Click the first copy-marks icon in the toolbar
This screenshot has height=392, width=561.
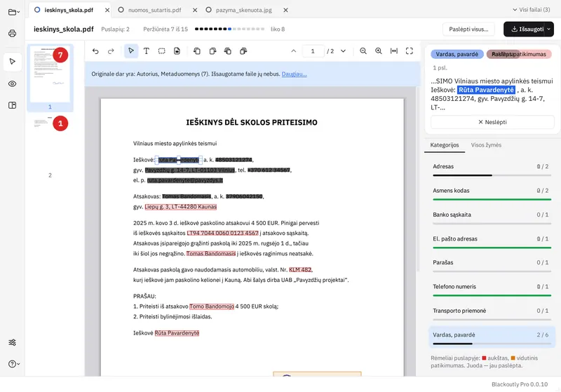point(197,51)
